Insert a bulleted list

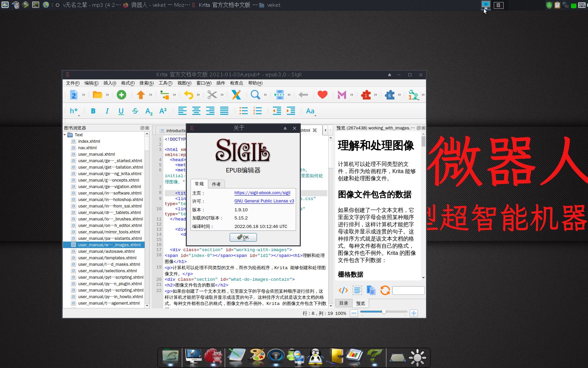coord(244,111)
